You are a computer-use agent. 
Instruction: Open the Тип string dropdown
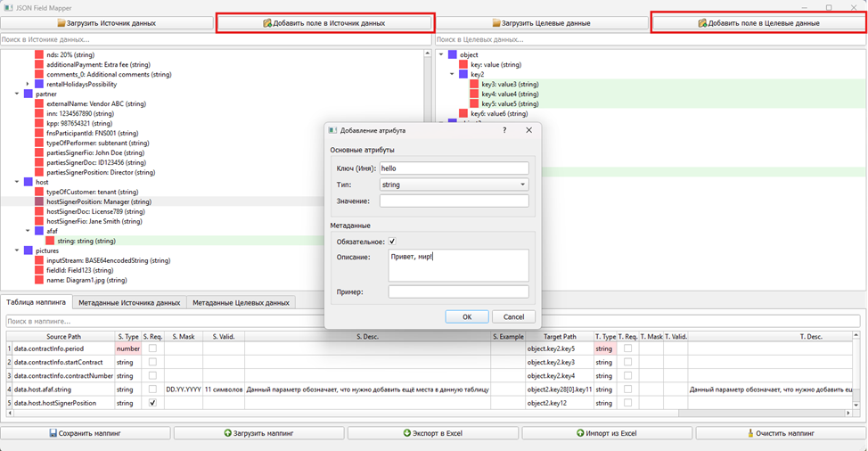point(454,184)
